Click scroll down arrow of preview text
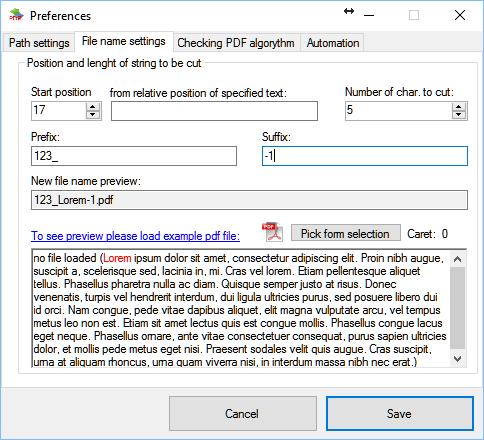The height and width of the screenshot is (440, 484). tap(458, 359)
